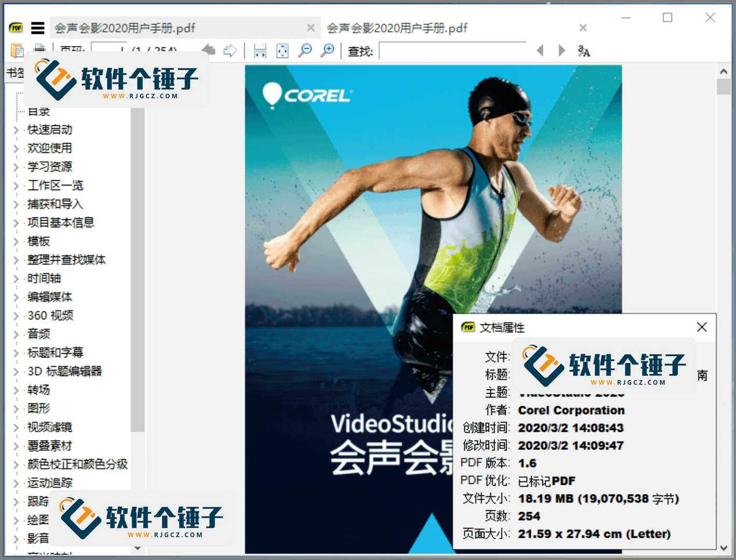
Task: Select the fit width view icon
Action: 260,51
